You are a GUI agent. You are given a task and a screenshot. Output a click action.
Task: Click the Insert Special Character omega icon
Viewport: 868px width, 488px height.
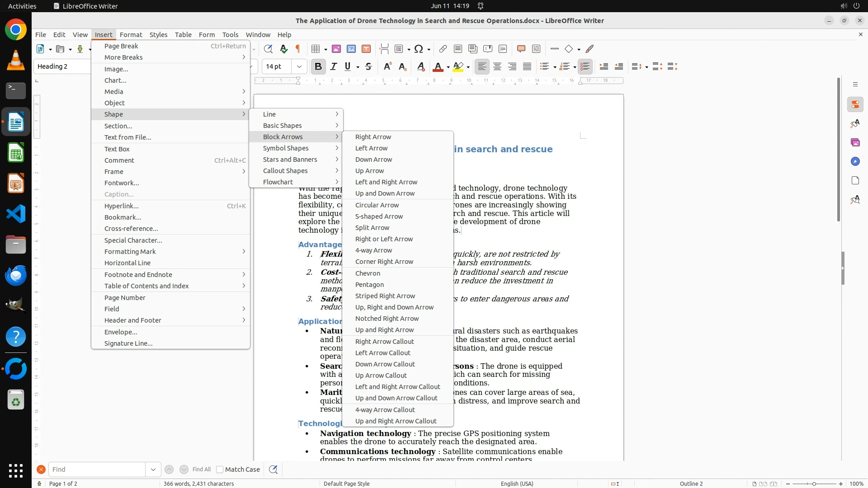(x=419, y=49)
